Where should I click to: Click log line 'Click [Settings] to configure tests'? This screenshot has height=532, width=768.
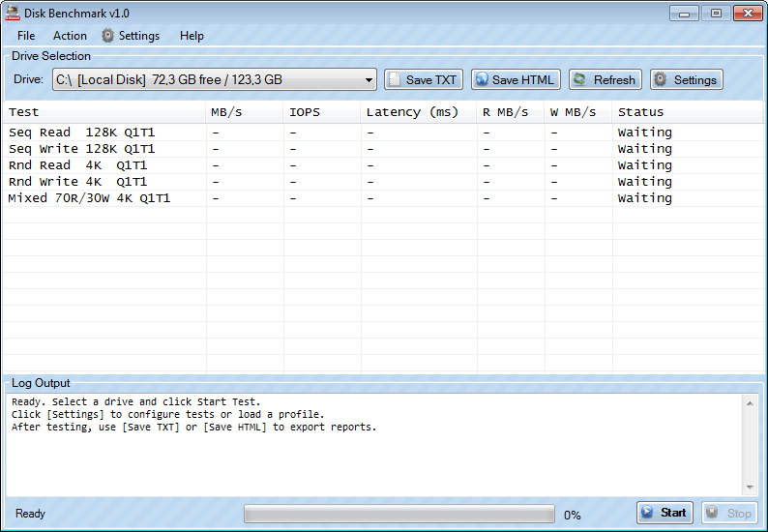(x=168, y=414)
